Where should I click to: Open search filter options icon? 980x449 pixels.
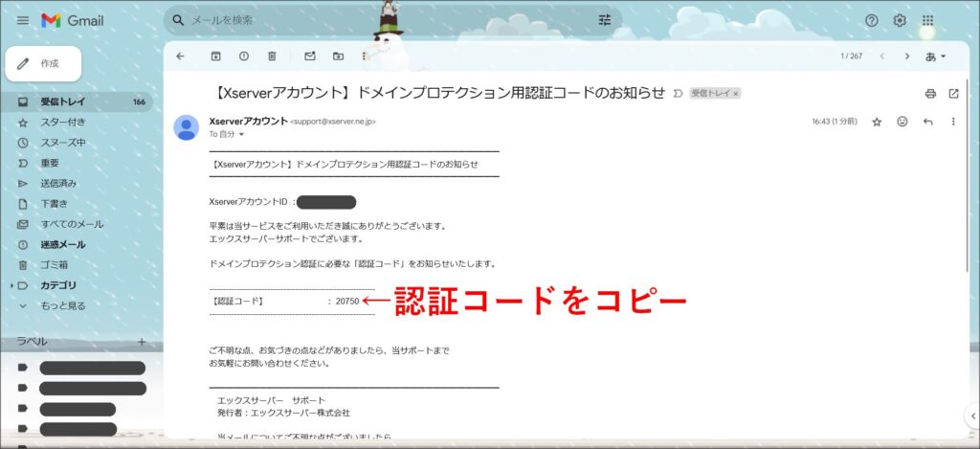(605, 21)
